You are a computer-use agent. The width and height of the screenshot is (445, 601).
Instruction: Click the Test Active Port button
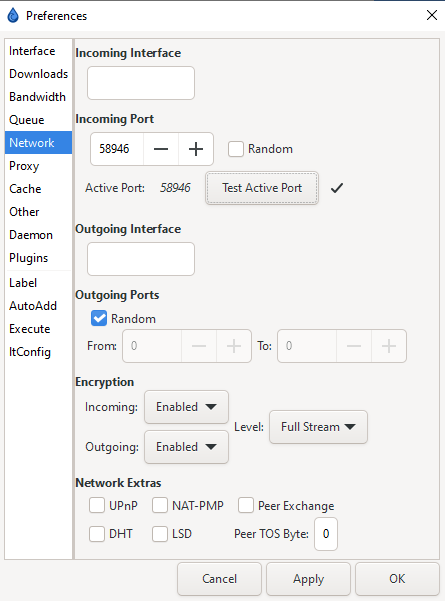point(262,188)
